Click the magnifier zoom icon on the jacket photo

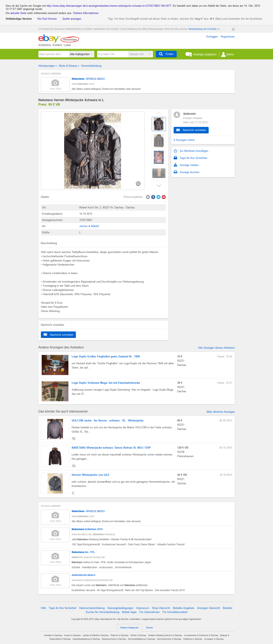pyautogui.click(x=138, y=183)
